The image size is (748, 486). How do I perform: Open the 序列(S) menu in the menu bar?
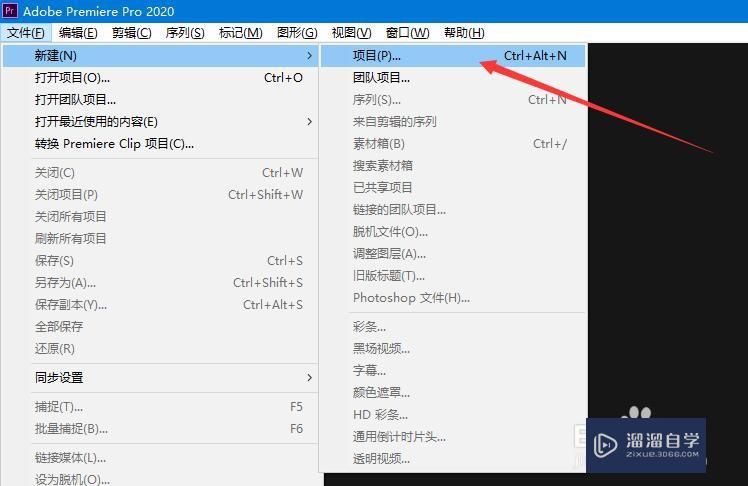point(185,32)
